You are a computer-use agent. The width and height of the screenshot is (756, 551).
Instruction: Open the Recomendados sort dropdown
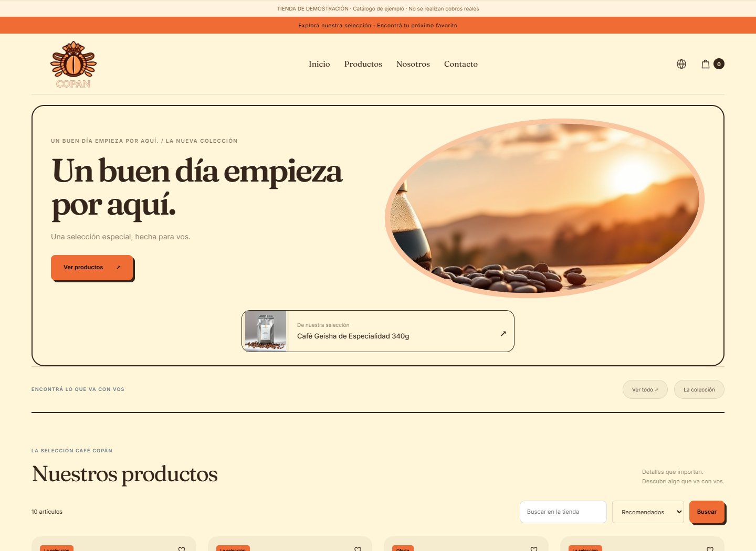(648, 512)
